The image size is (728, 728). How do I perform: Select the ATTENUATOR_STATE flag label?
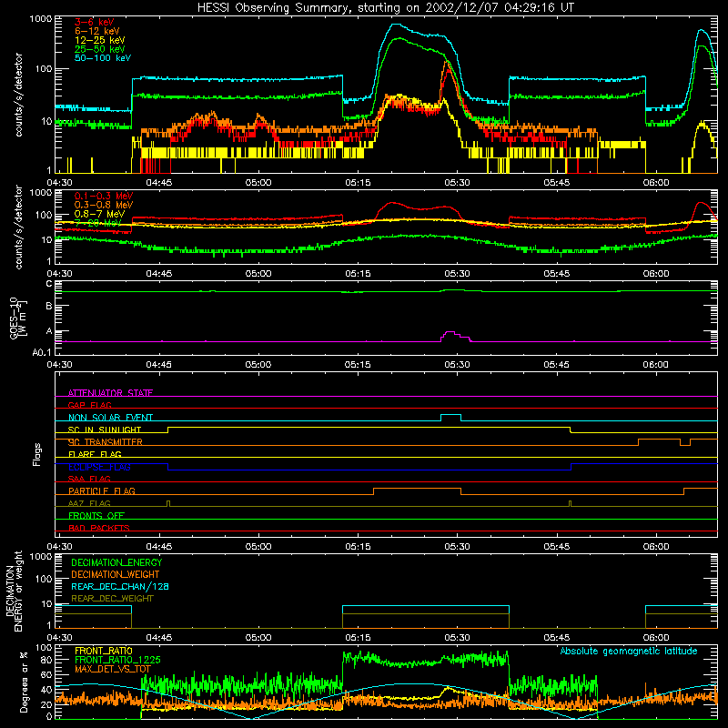[110, 393]
